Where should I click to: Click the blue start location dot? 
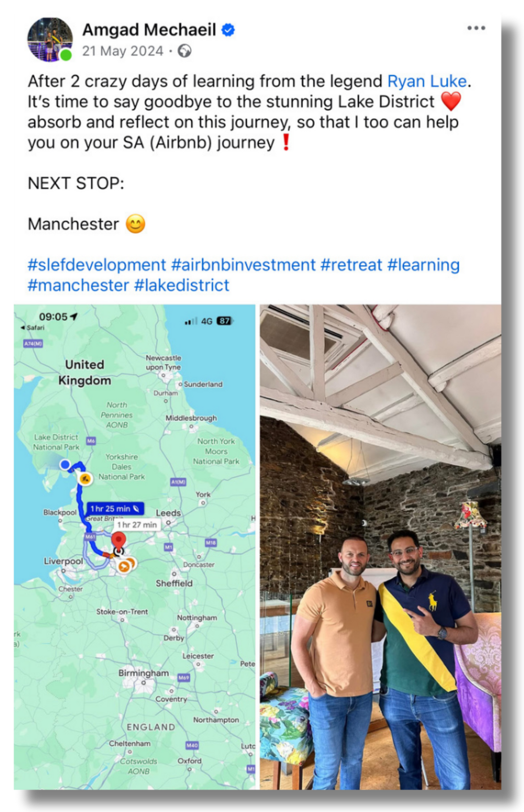pos(65,464)
